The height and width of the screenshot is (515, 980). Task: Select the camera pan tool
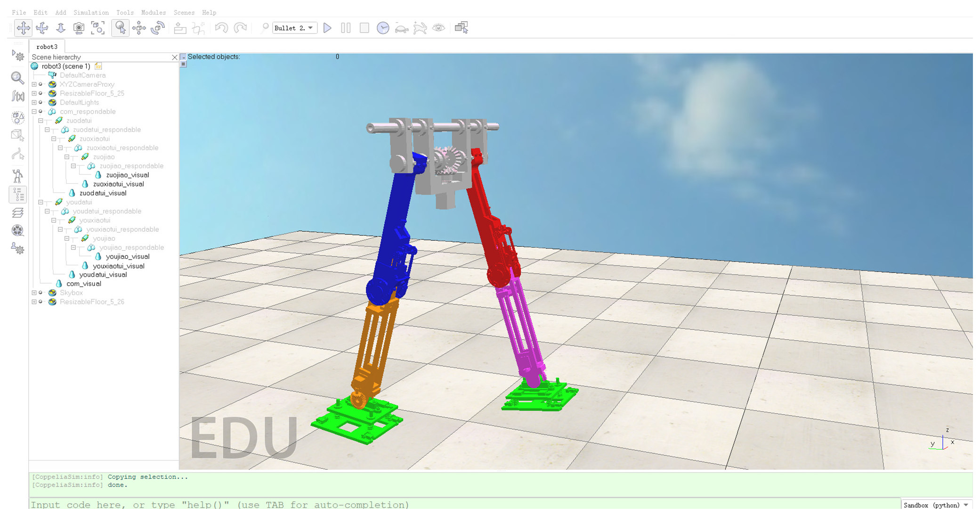[23, 28]
